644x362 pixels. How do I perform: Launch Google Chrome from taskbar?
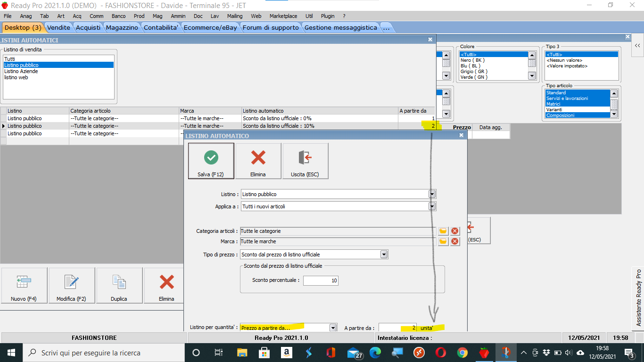(x=462, y=353)
